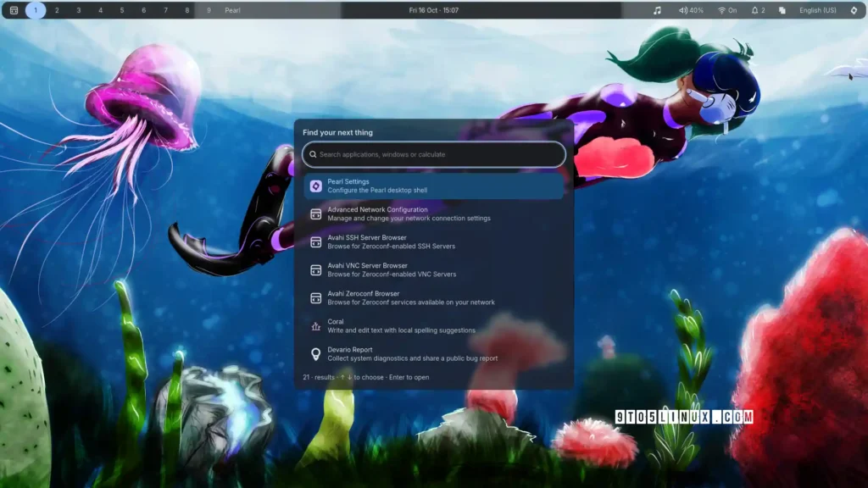Open the English (US) keyboard layout selector

click(818, 10)
